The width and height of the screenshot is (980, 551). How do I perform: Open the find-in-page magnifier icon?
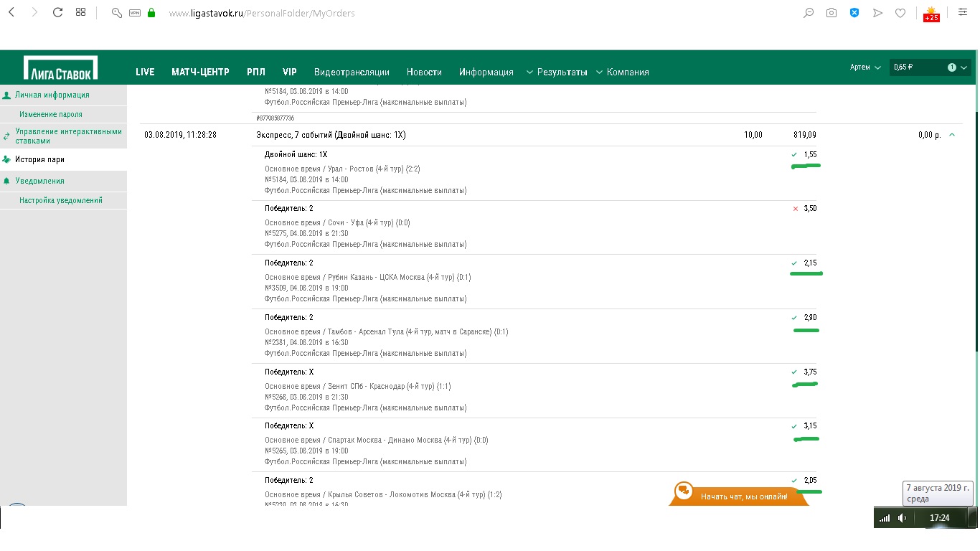(809, 13)
